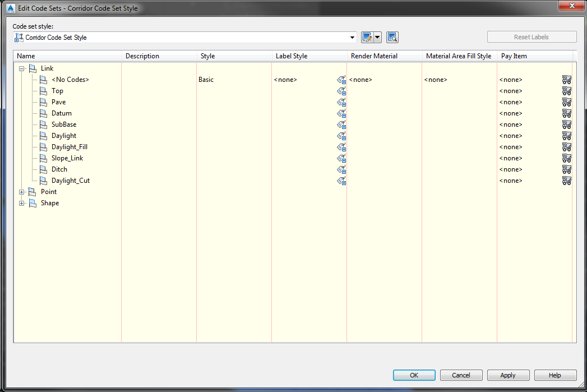
Task: Click label style icon in Pave row
Action: click(x=341, y=102)
